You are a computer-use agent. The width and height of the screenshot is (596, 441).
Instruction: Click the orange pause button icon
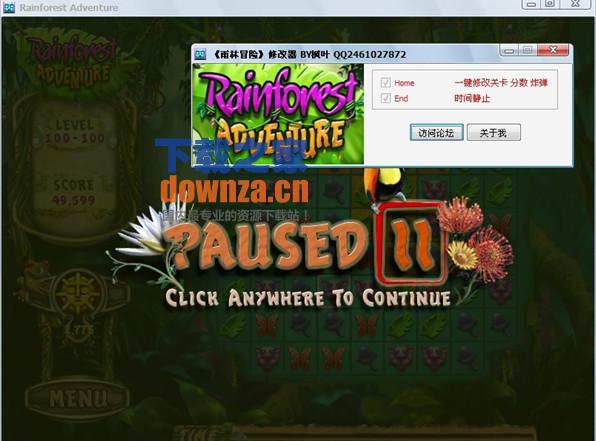pos(413,244)
